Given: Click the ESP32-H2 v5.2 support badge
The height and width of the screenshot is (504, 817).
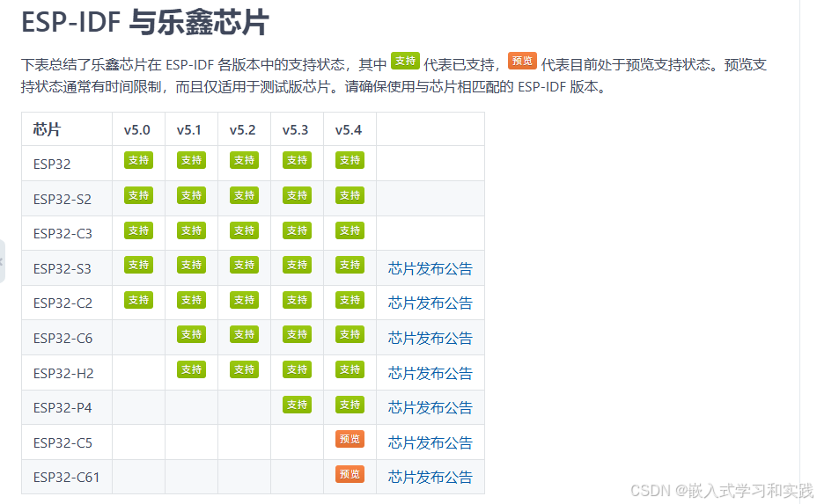Looking at the screenshot, I should 244,369.
